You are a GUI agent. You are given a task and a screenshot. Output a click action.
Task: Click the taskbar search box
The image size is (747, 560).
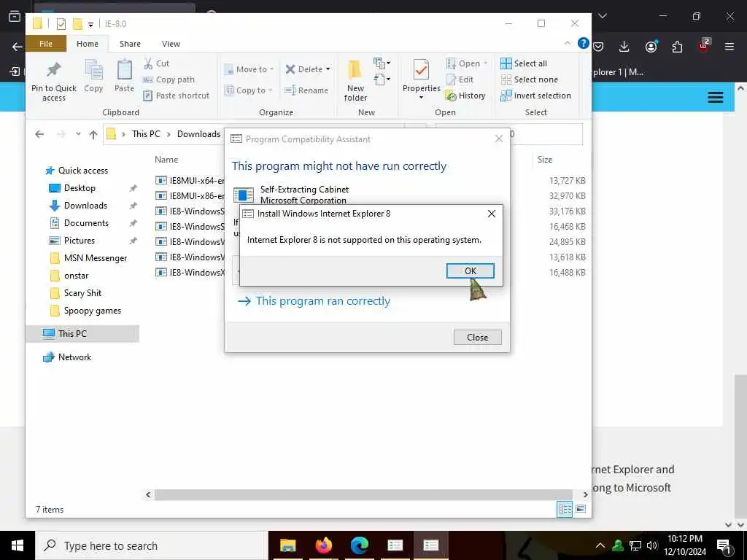[x=150, y=545]
